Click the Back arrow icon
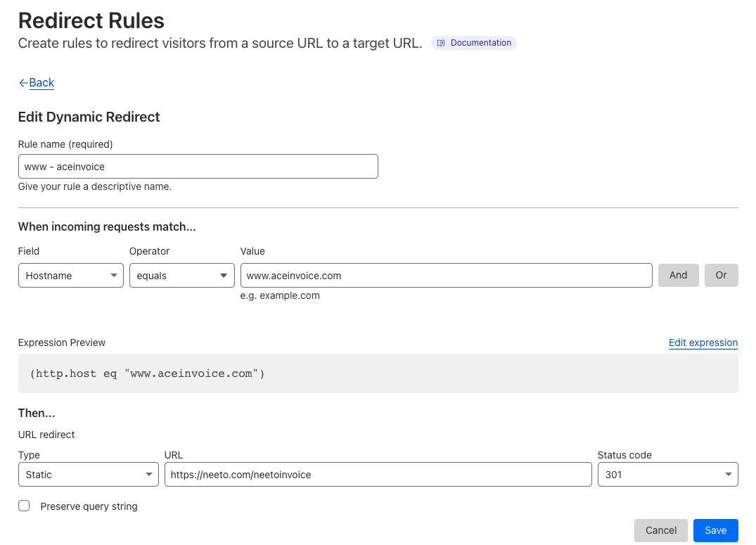Screen dimensions: 756x545 (x=23, y=83)
